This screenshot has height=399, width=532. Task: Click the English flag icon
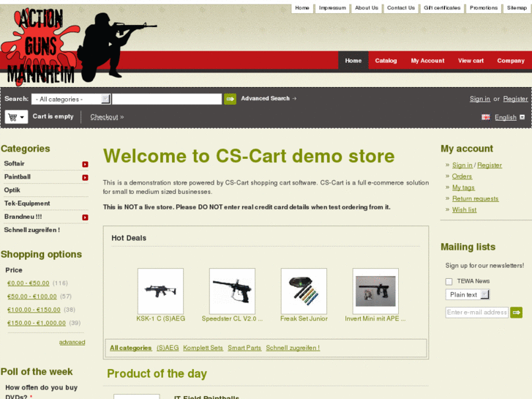(485, 117)
